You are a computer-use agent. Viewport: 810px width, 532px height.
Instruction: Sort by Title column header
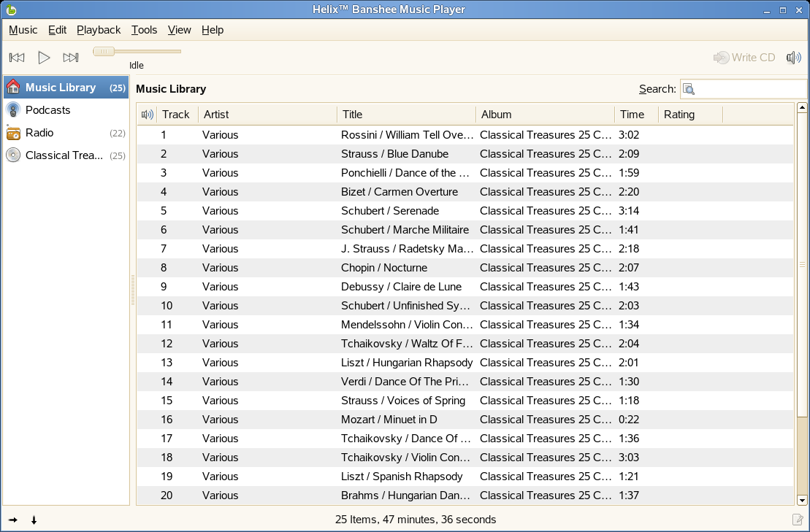coord(406,115)
